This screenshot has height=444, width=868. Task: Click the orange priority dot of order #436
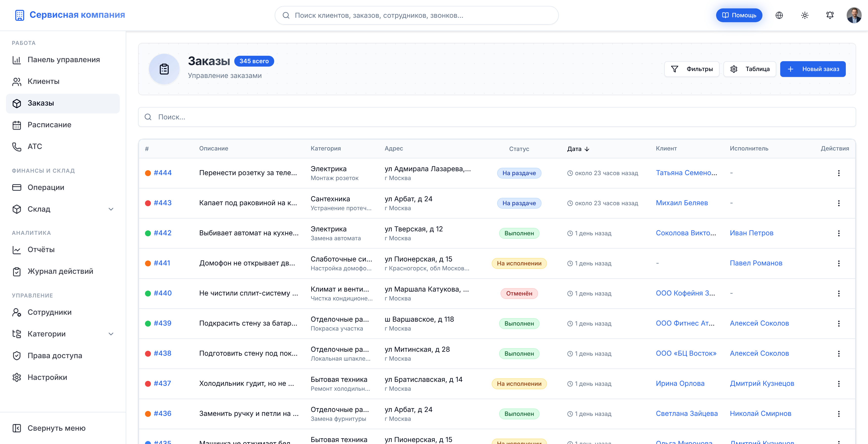148,414
